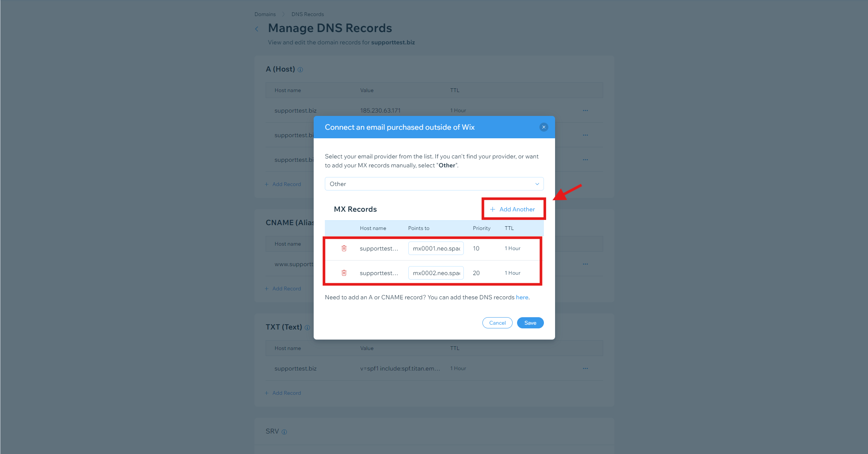The width and height of the screenshot is (868, 454).
Task: Click the Cancel button to dismiss dialog
Action: [497, 323]
